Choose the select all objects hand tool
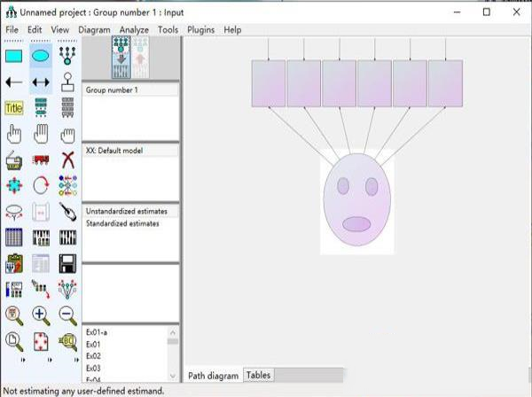 point(41,134)
